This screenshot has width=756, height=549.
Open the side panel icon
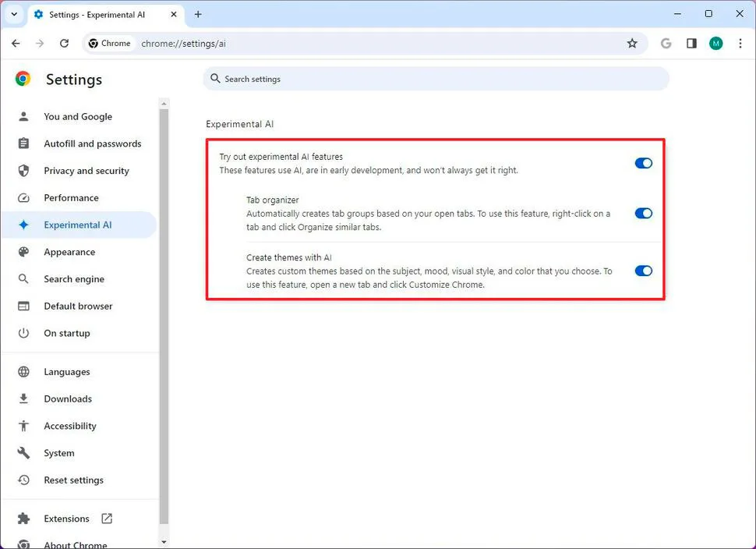point(691,44)
